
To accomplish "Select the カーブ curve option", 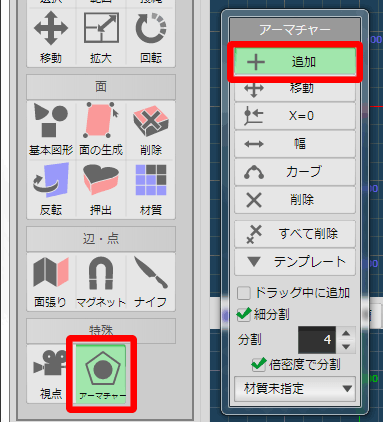I will [295, 172].
